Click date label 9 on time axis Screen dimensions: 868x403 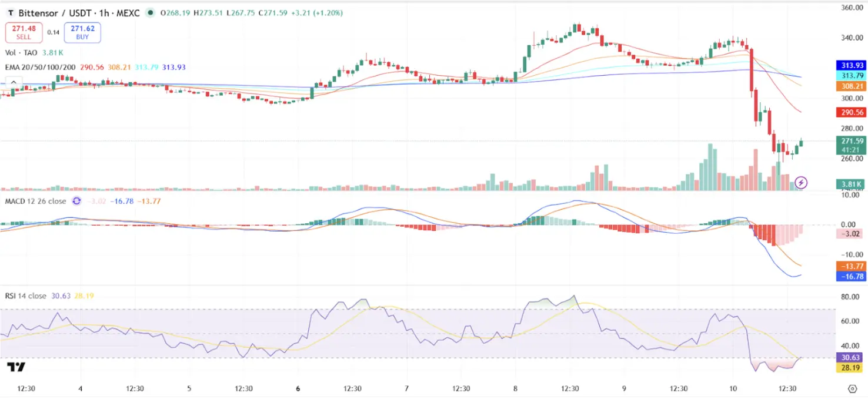click(x=624, y=388)
